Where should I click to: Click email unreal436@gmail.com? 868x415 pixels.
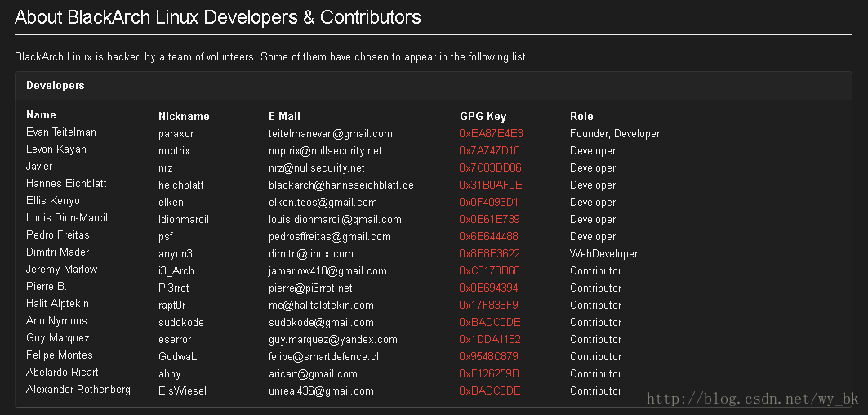tap(321, 391)
